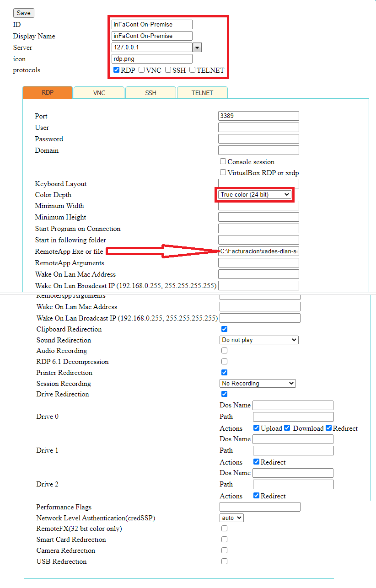Enable the Audio Recording checkbox
Viewport: 376px width, 588px height.
(224, 351)
